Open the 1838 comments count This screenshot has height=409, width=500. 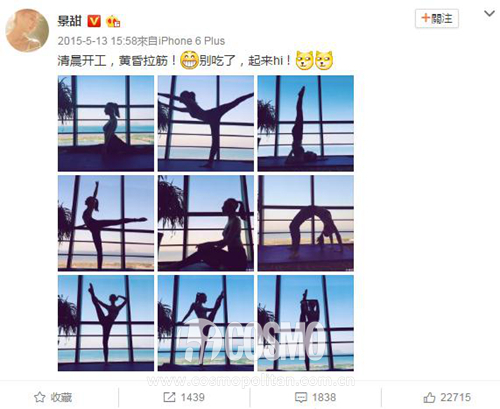324,397
